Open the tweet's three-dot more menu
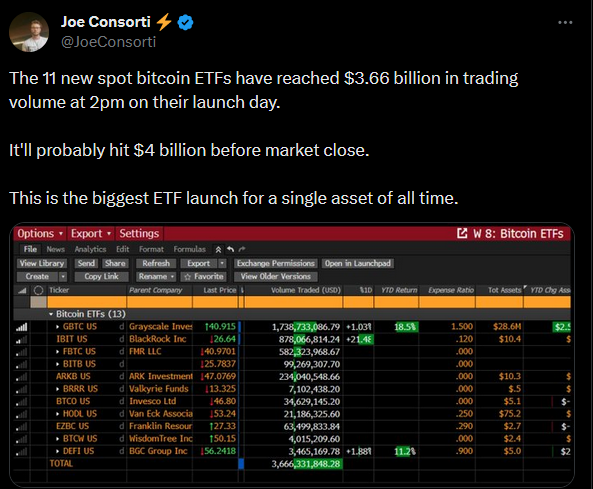This screenshot has height=489, width=593. [x=565, y=23]
